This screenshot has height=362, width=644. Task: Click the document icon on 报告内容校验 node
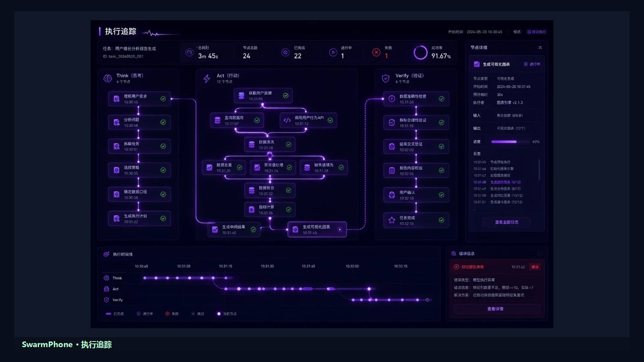pos(392,171)
